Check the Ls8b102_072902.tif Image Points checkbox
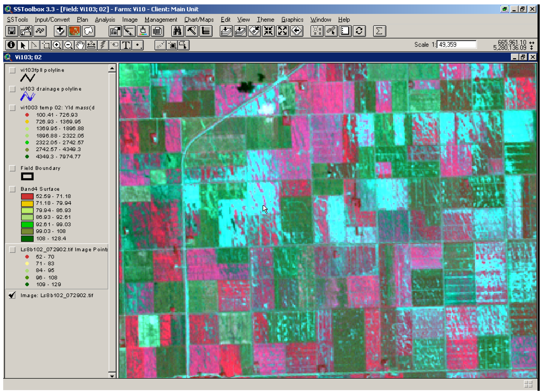The width and height of the screenshot is (542, 392). coord(12,250)
